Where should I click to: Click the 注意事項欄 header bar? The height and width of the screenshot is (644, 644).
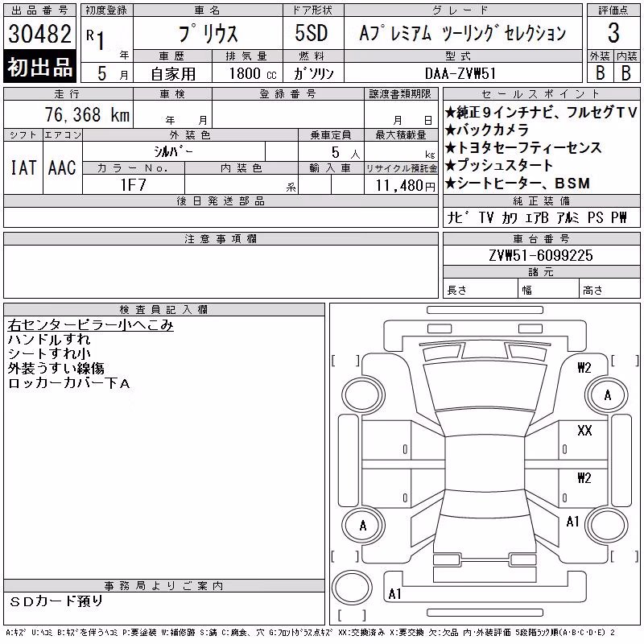point(221,238)
